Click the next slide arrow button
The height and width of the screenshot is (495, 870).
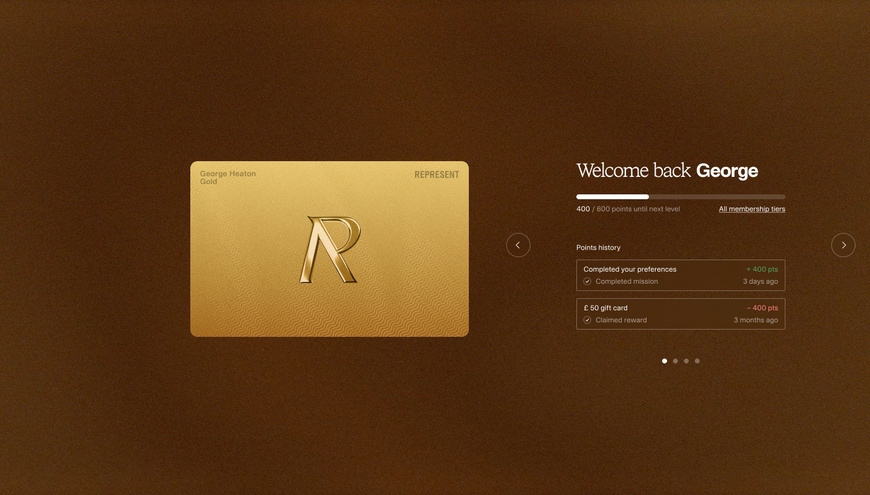[x=843, y=245]
